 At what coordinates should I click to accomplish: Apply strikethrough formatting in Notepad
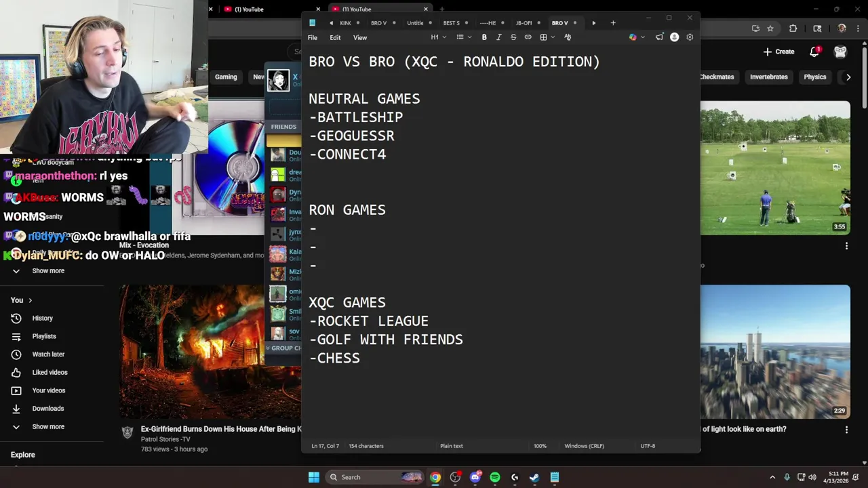pos(513,37)
